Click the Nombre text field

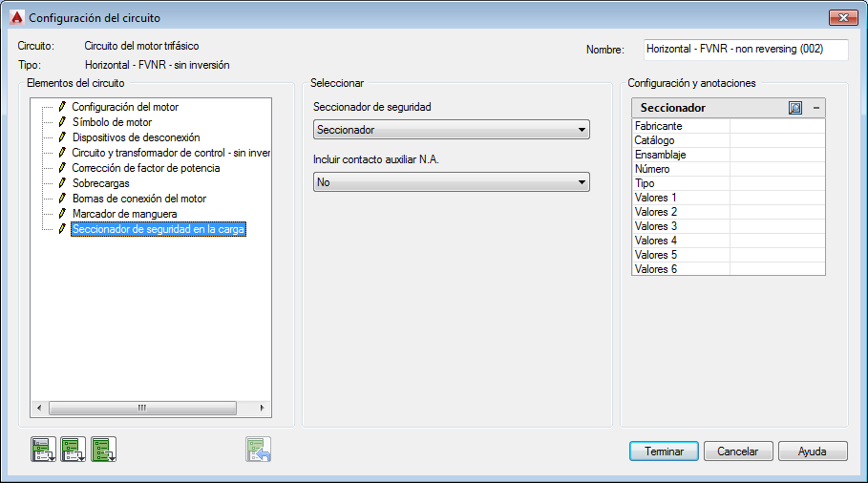738,49
